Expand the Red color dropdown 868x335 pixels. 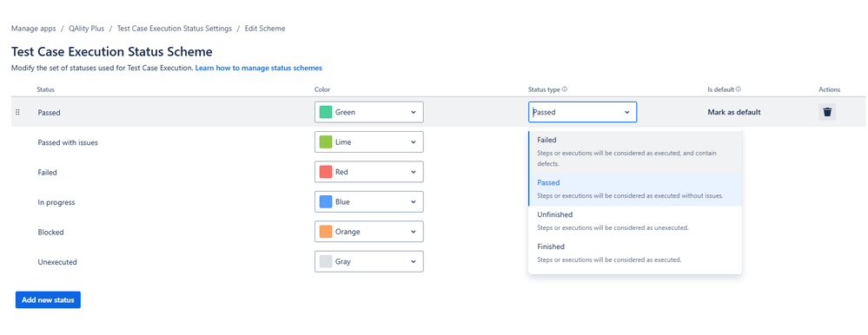point(368,172)
